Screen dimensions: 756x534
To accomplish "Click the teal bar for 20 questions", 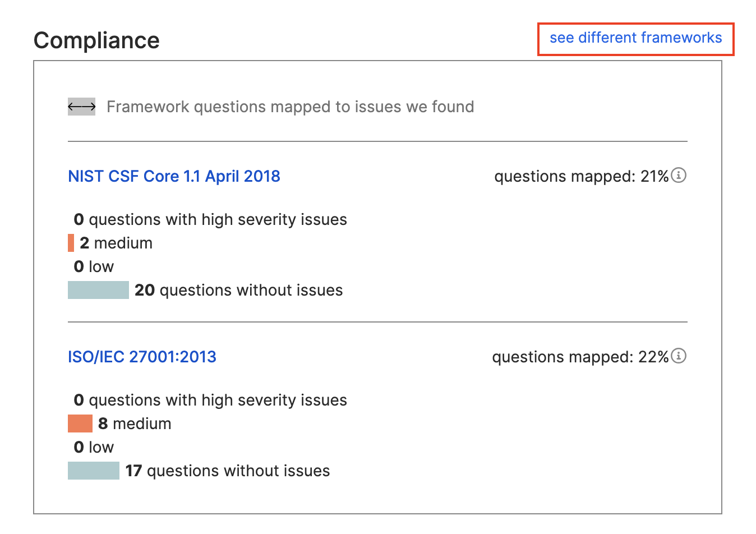I will tap(98, 290).
